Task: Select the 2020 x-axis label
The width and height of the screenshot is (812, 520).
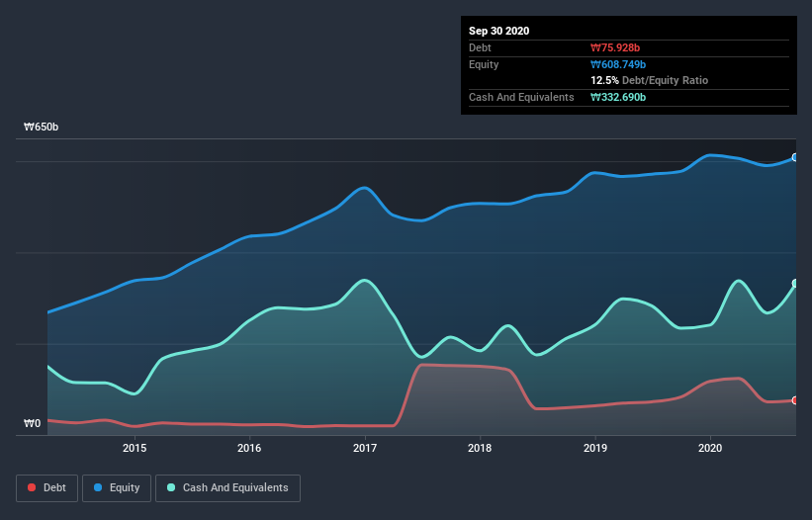Action: pos(710,448)
